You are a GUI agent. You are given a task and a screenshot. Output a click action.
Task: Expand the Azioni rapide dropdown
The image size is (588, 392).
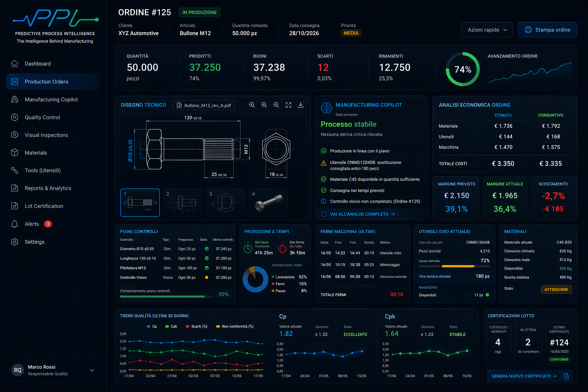click(x=487, y=30)
